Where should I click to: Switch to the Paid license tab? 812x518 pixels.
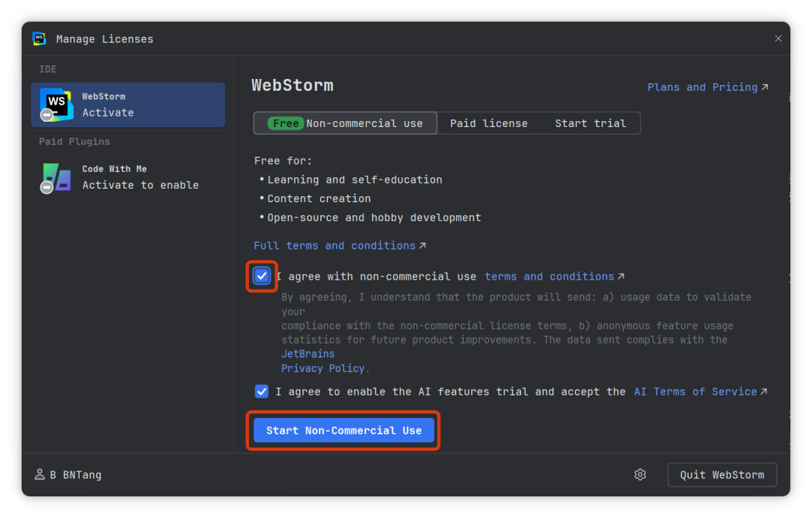tap(489, 123)
